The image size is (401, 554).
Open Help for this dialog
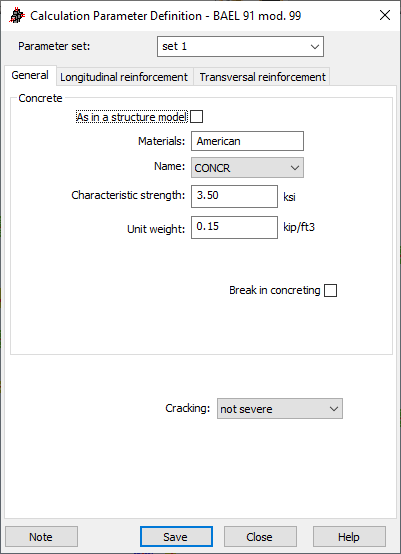[349, 537]
